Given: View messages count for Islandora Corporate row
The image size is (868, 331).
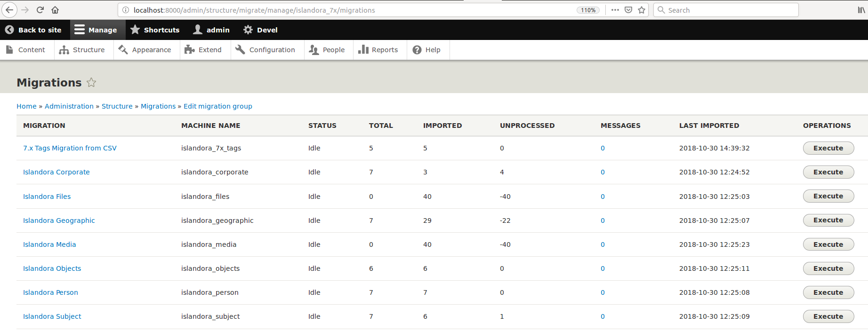Looking at the screenshot, I should pyautogui.click(x=603, y=172).
